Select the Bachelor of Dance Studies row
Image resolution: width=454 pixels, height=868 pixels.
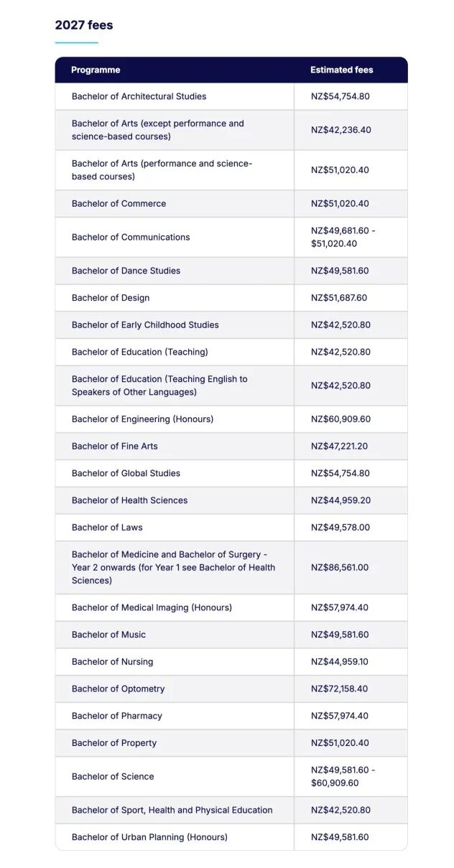click(231, 271)
